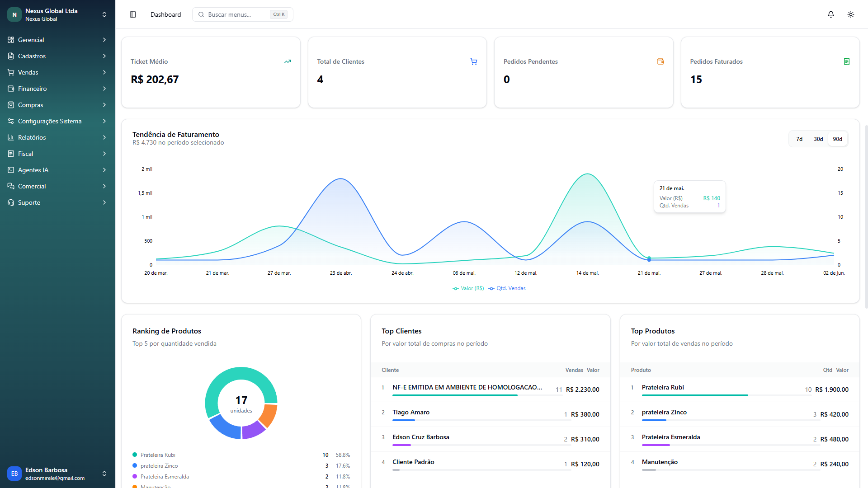The image size is (868, 488).
Task: Expand the Vendas menu chevron
Action: (x=104, y=72)
